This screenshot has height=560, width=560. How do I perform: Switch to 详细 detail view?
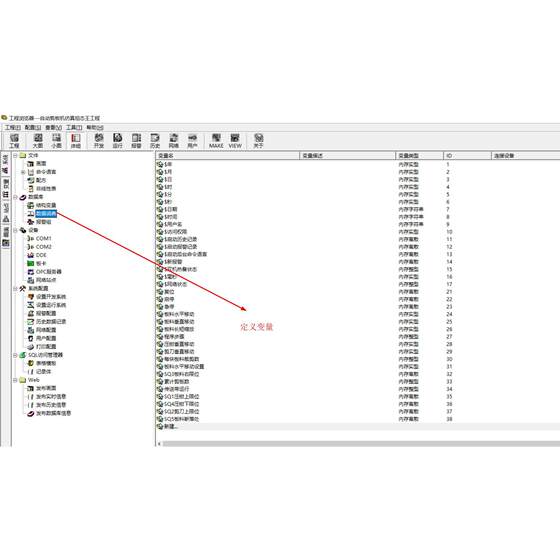point(76,141)
